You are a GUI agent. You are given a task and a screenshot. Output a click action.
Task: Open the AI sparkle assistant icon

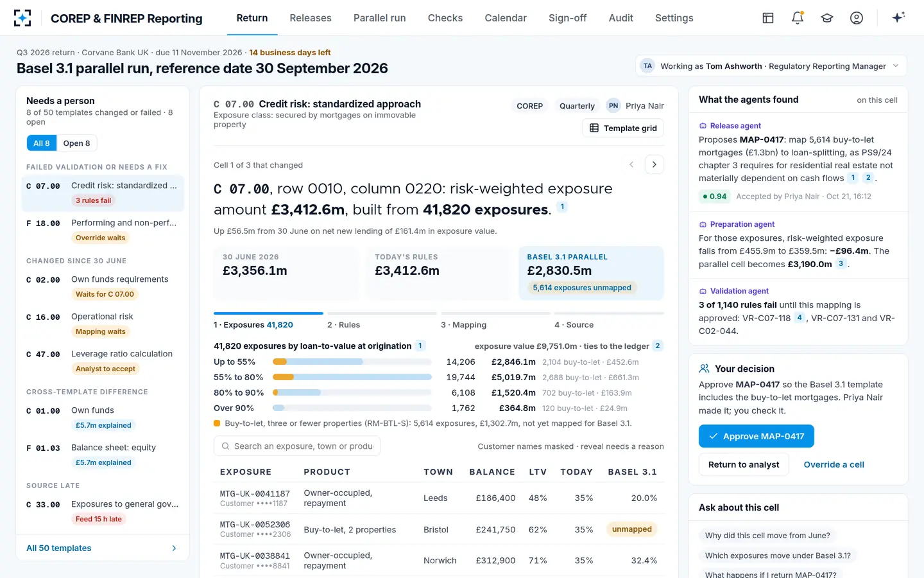tap(898, 17)
